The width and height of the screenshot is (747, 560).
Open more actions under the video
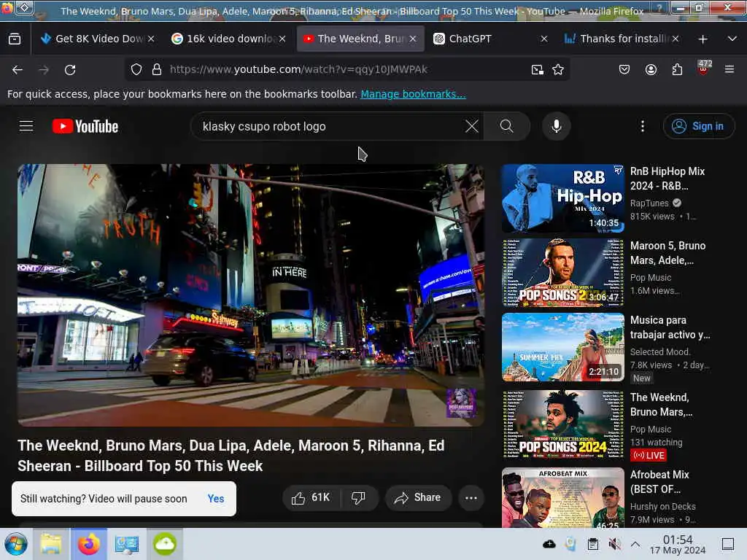tap(471, 497)
